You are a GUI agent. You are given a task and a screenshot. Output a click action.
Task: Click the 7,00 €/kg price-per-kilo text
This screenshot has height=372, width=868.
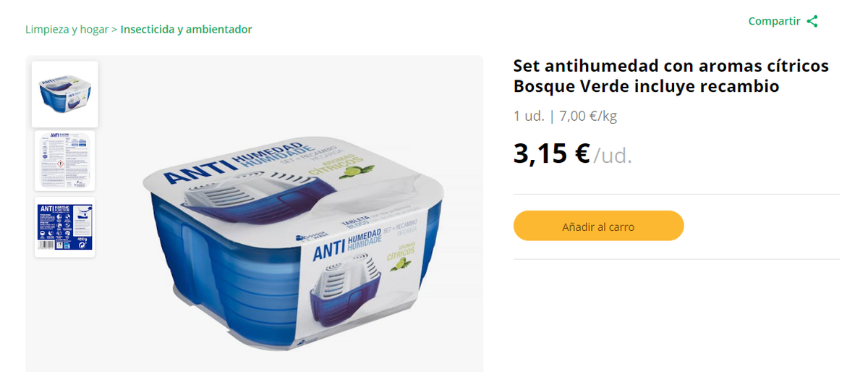pyautogui.click(x=588, y=116)
